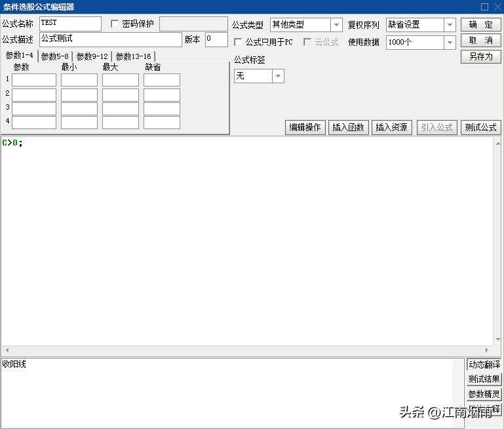Enable the 公式只用于PC checkbox
The height and width of the screenshot is (430, 504).
pyautogui.click(x=238, y=42)
